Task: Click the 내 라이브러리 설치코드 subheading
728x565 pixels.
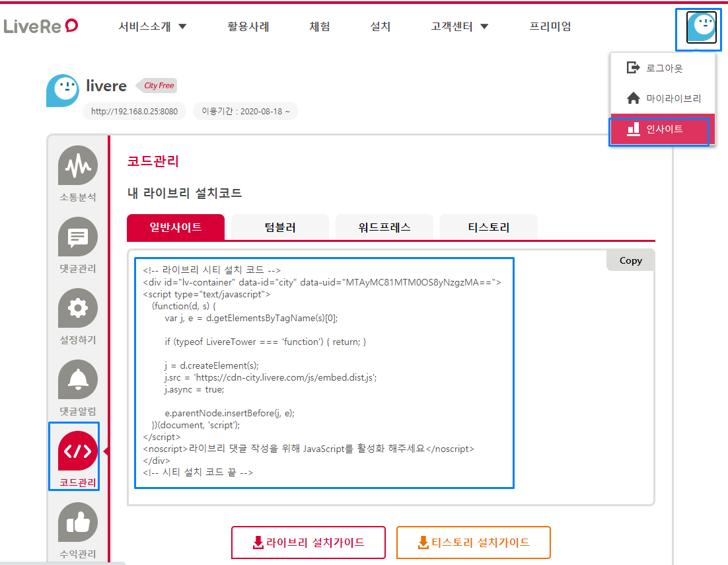Action: [185, 193]
